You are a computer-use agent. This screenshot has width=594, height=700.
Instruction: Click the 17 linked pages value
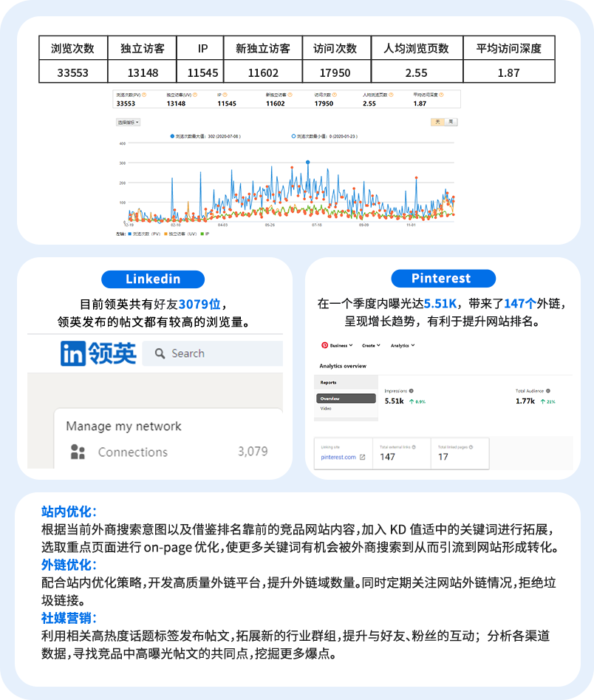tap(443, 457)
